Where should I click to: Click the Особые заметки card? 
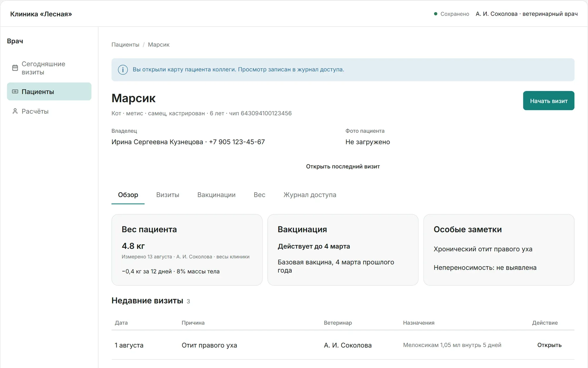[x=499, y=250]
